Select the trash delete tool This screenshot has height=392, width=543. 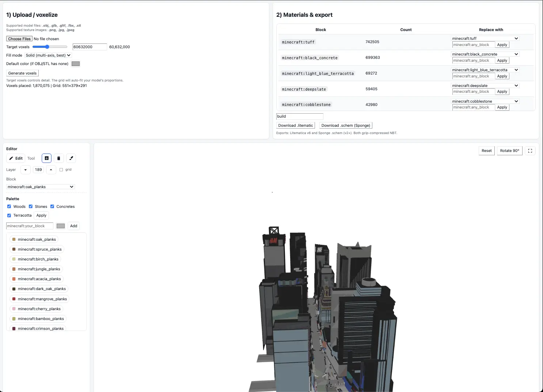tap(58, 158)
